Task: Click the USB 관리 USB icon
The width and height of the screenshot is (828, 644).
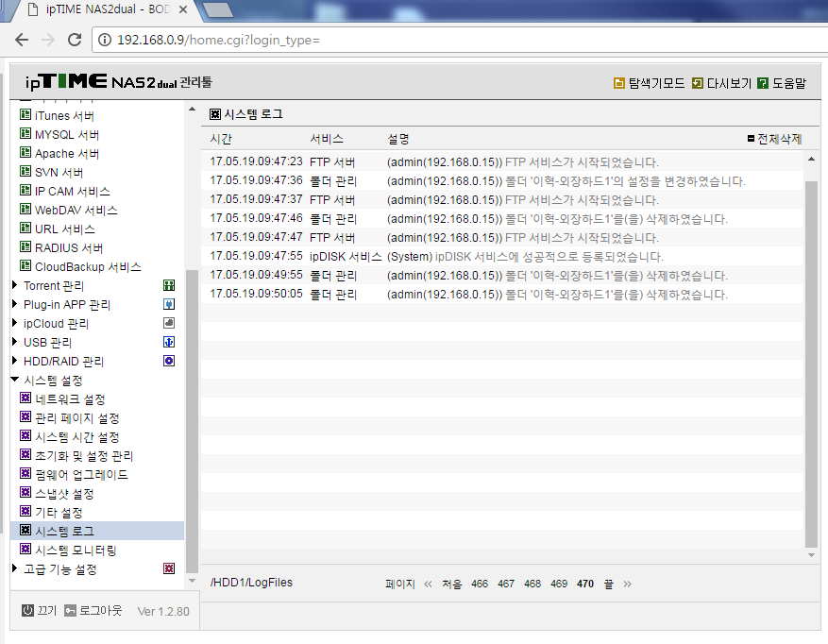Action: pos(169,343)
